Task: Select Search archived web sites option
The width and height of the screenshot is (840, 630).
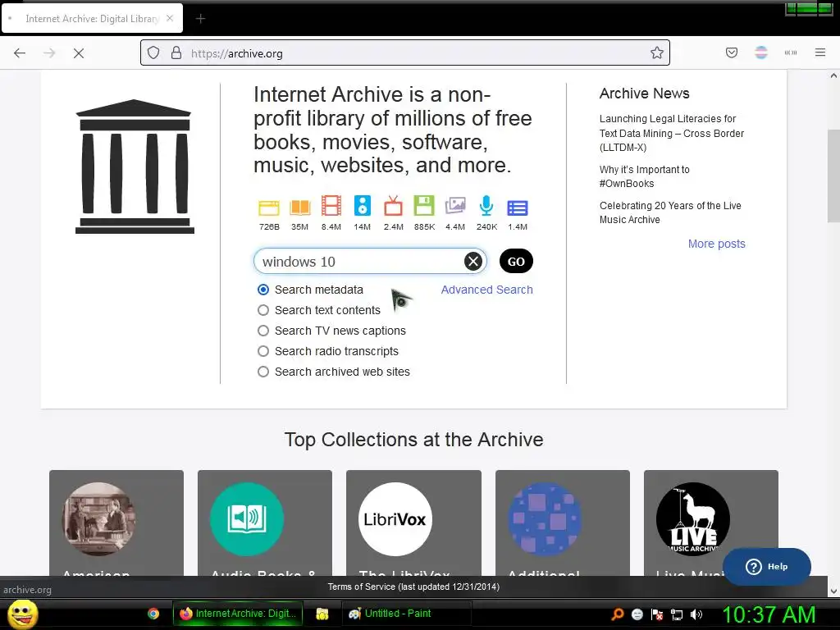Action: (263, 372)
